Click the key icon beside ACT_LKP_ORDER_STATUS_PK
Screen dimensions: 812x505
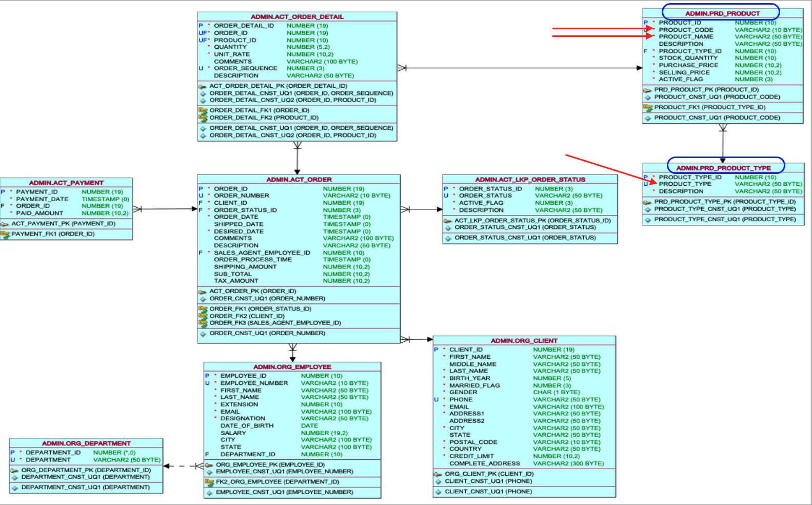point(448,221)
